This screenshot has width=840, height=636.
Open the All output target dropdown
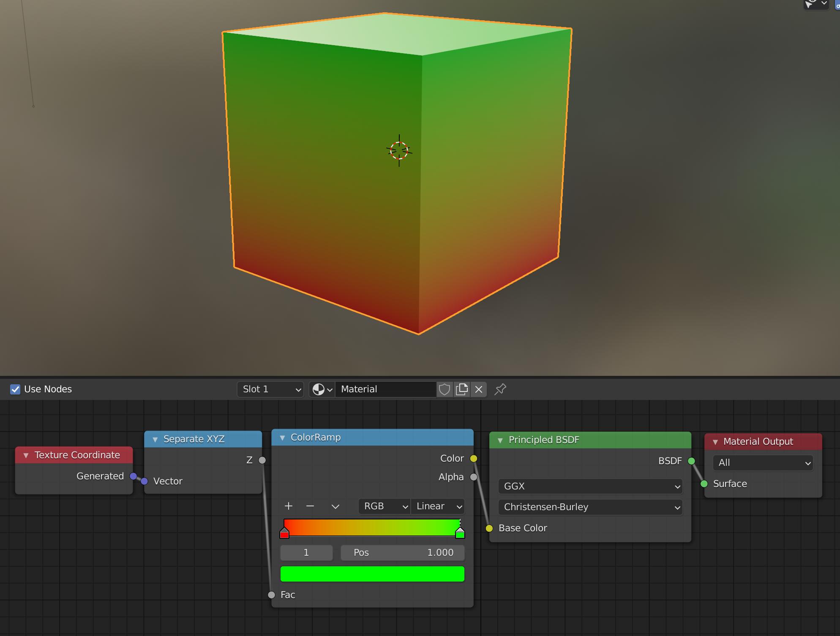coord(762,462)
